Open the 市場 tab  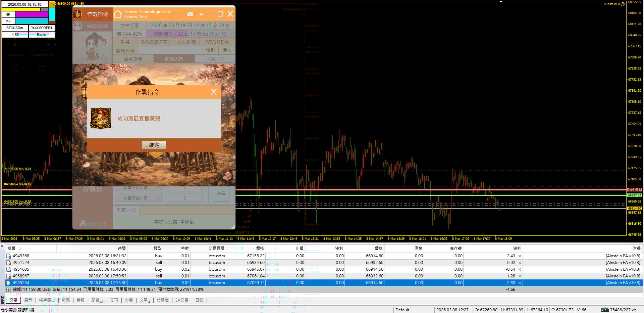point(129,300)
